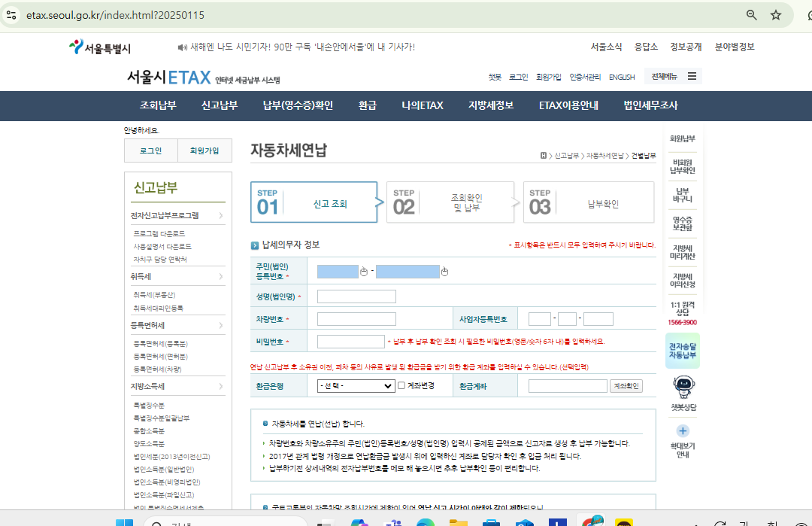This screenshot has height=526, width=812.
Task: Open 영수증보관함 quick menu item
Action: coord(683,223)
